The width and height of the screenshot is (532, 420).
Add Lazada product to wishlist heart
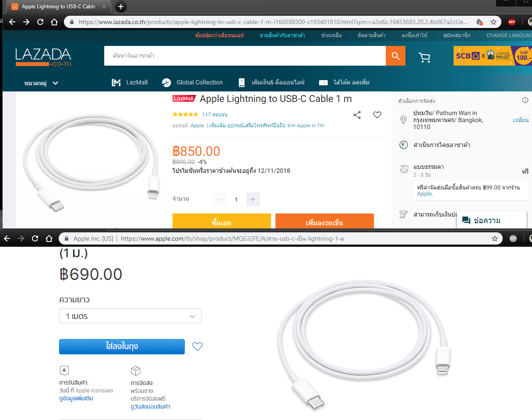tap(377, 115)
